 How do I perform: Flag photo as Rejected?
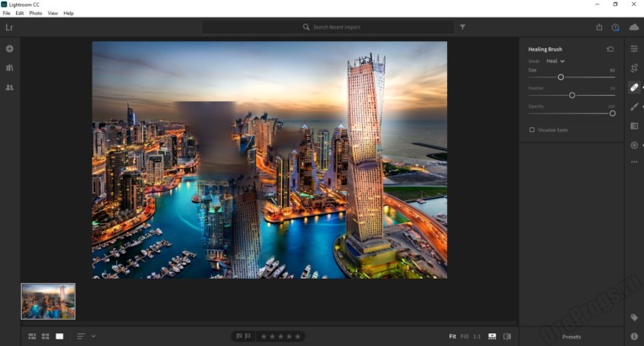(247, 336)
